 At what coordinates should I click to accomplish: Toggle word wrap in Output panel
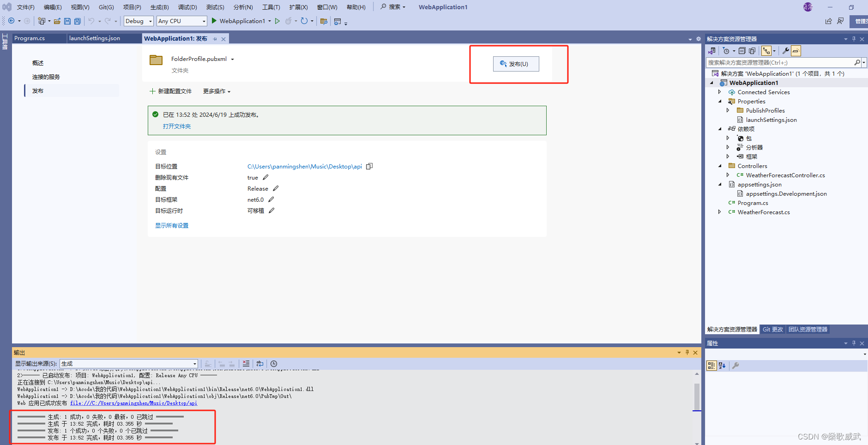click(x=260, y=364)
